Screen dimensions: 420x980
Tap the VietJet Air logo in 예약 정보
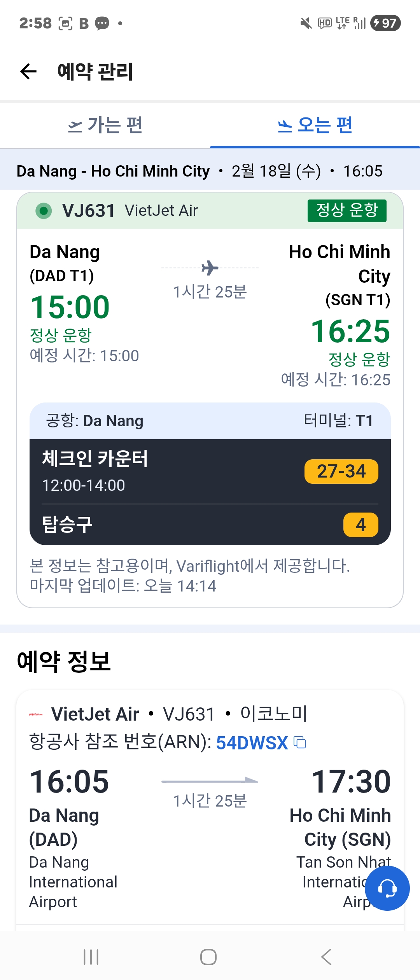point(36,714)
